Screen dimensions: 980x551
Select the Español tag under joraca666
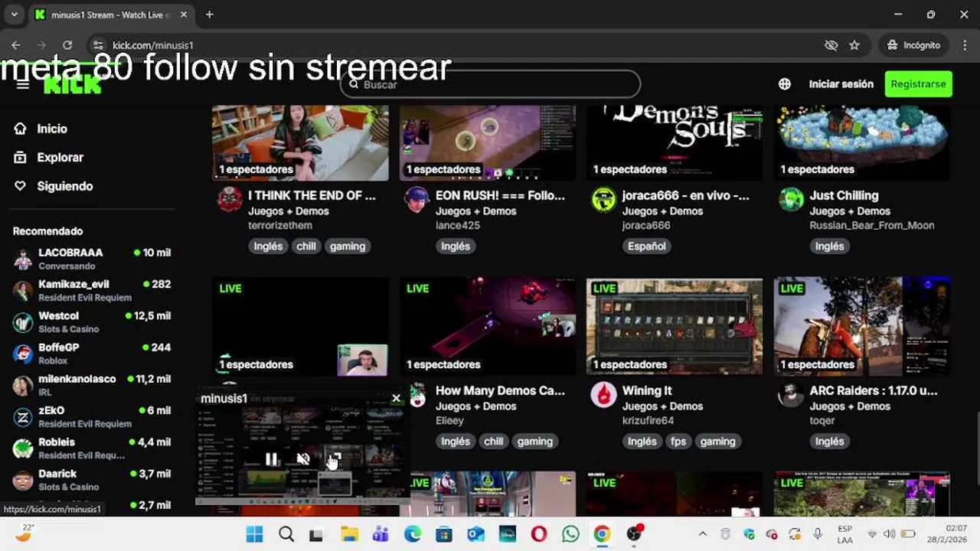(647, 246)
